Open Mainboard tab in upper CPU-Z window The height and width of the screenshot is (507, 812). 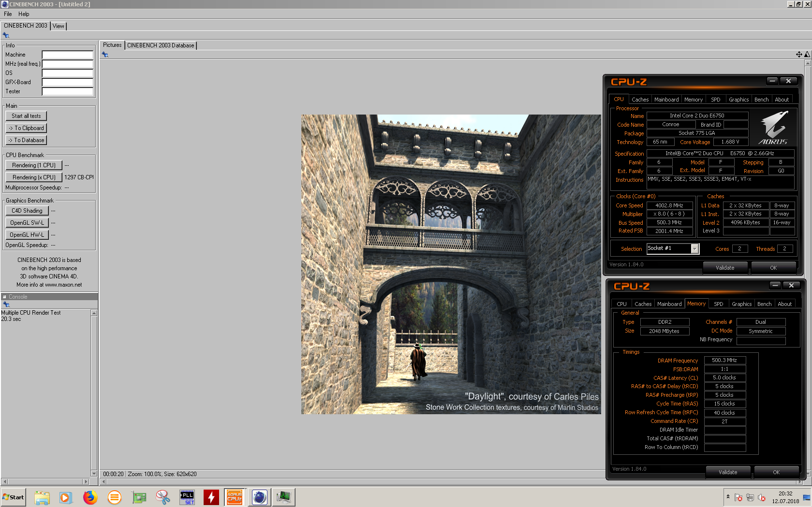coord(666,100)
